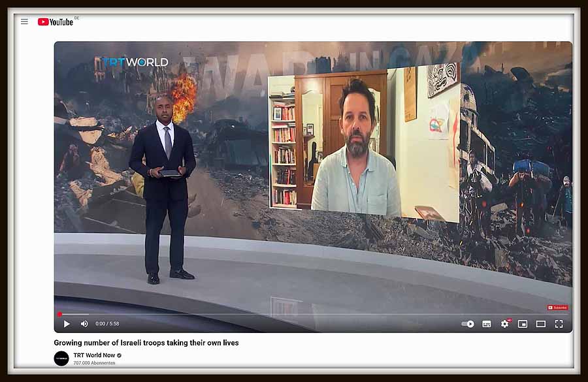Click the 0:00 / 5:58 time display
Viewport: 588px width, 382px height.
coord(107,324)
